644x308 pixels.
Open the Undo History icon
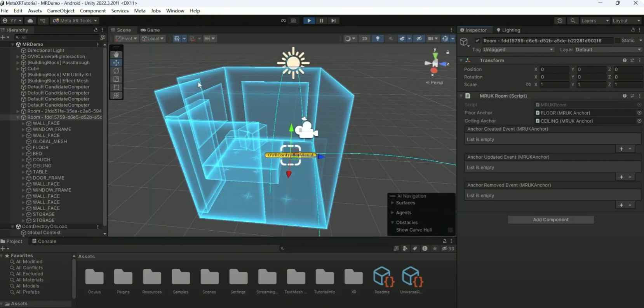pyautogui.click(x=560, y=21)
